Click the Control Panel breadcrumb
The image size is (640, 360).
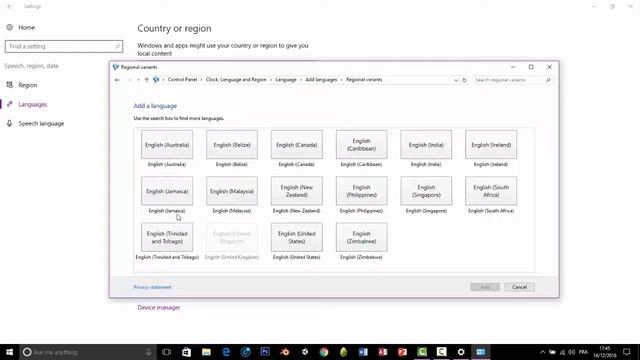182,80
